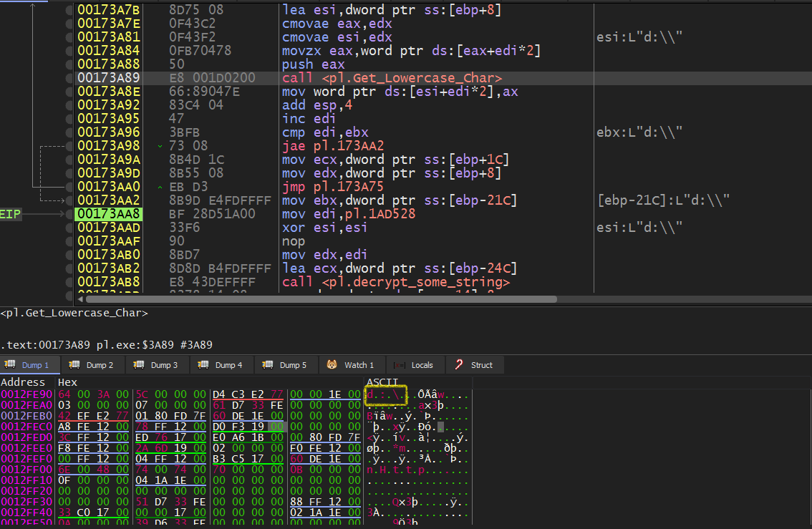The height and width of the screenshot is (529, 812).
Task: Select the push eax instruction
Action: 314,64
